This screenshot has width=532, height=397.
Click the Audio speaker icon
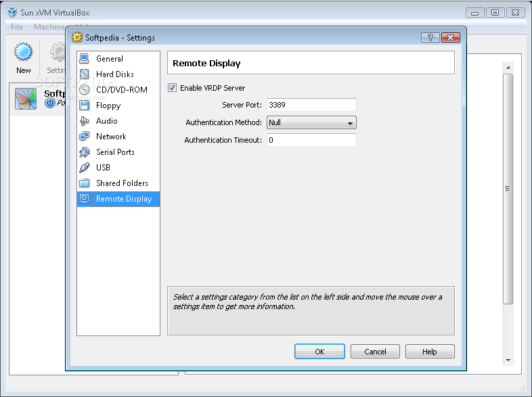[84, 120]
